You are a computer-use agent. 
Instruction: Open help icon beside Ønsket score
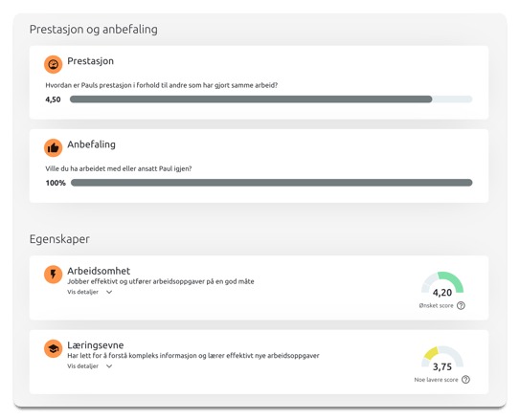pos(461,305)
